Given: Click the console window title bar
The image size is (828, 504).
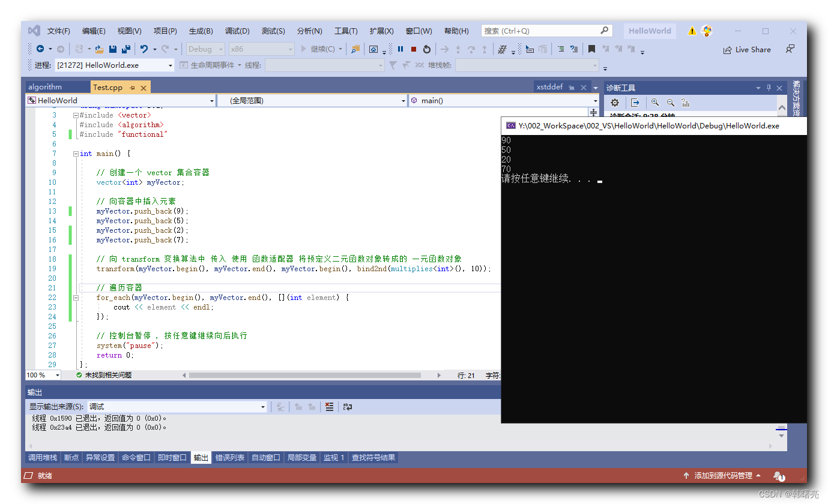Looking at the screenshot, I should (x=654, y=126).
